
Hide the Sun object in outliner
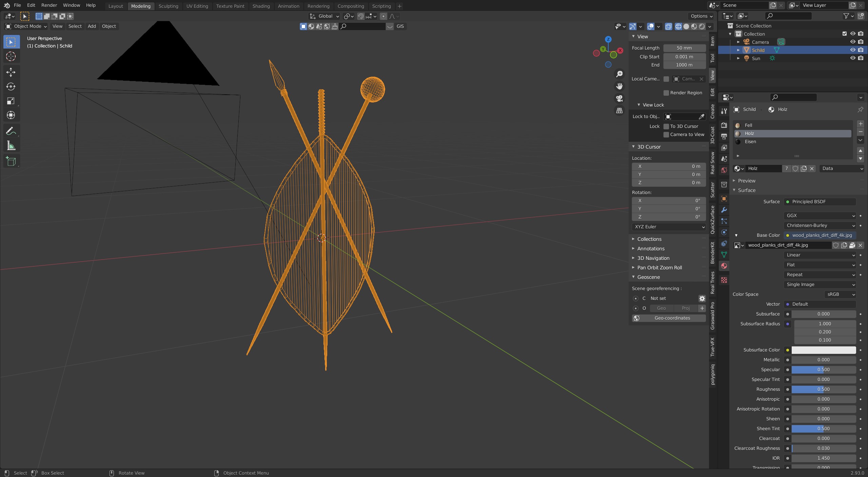pyautogui.click(x=852, y=58)
